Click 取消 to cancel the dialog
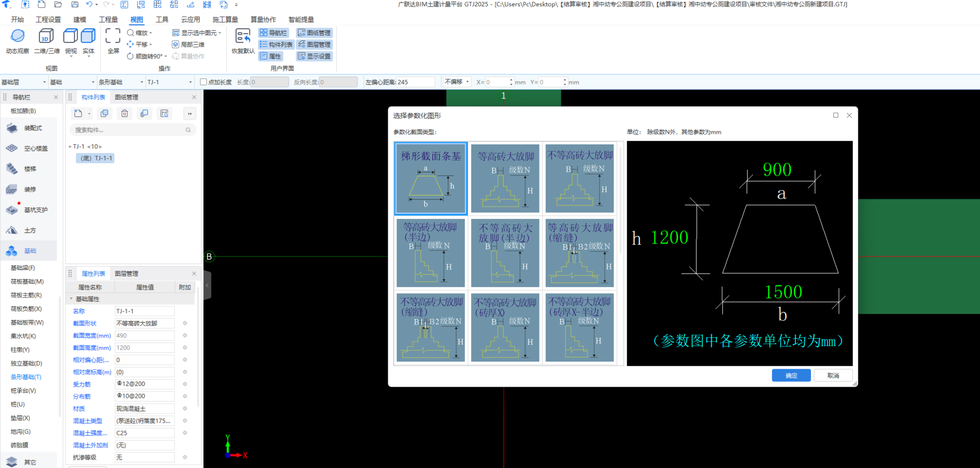The image size is (980, 468). tap(833, 375)
